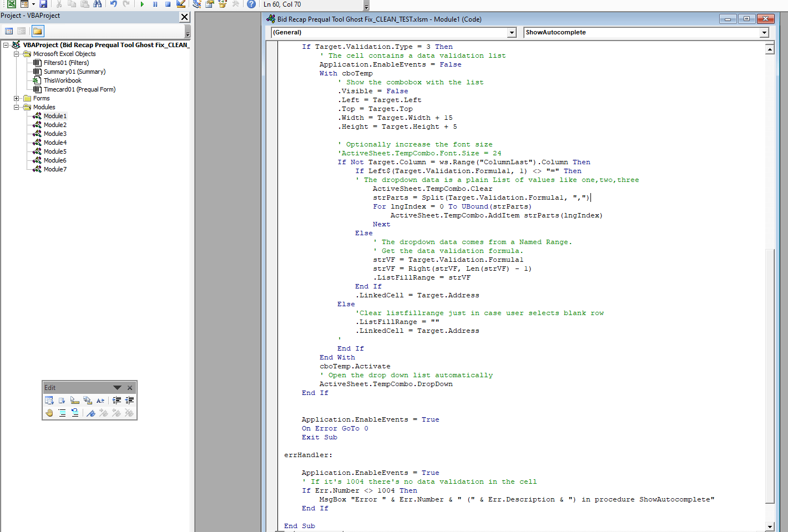Toggle Folders view in Project pane
The width and height of the screenshot is (788, 532).
(x=38, y=31)
